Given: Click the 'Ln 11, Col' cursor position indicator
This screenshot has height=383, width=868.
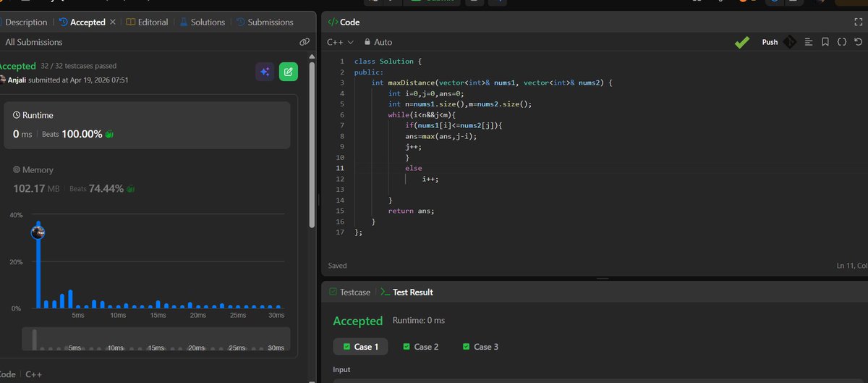Looking at the screenshot, I should click(851, 266).
